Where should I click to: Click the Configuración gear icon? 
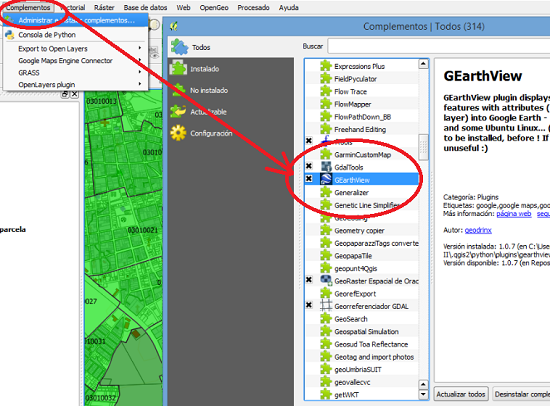pos(178,133)
